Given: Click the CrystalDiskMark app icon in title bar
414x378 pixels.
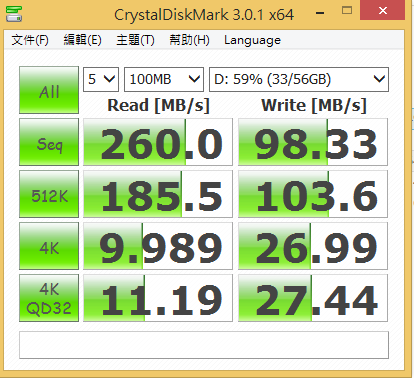Looking at the screenshot, I should [14, 14].
